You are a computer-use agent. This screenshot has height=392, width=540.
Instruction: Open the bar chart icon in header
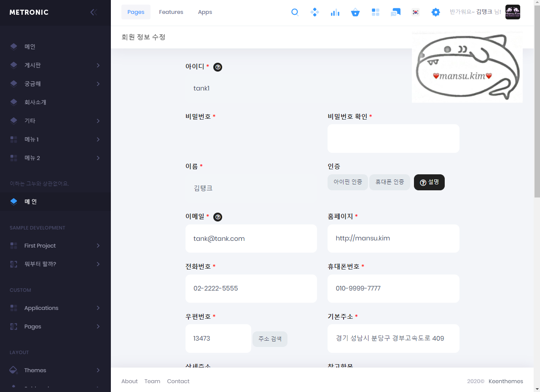tap(335, 12)
